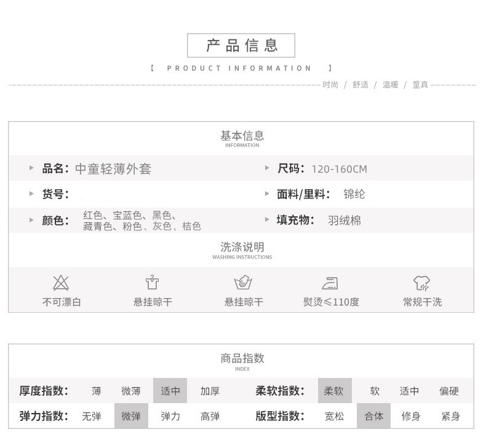Viewport: 486px width, 448px height.
Task: Click the 品名 label
Action: tap(55, 169)
